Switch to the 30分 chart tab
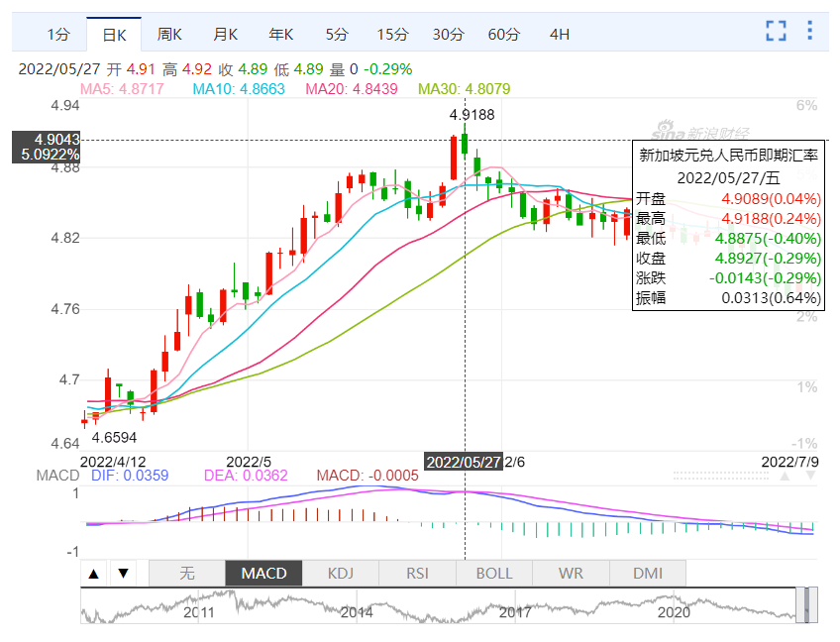Viewport: 840px width, 642px height. [449, 35]
